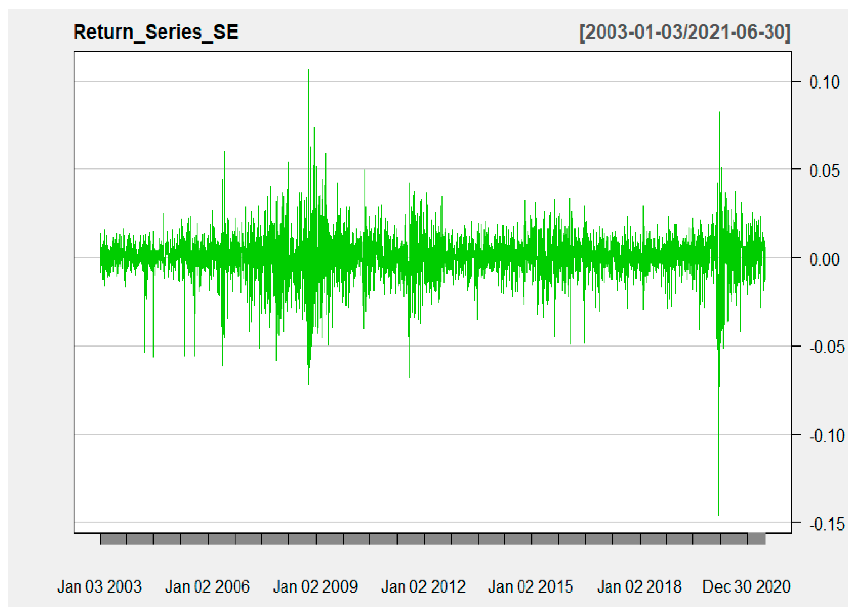Click the -0.10 y-axis tick label
This screenshot has width=856, height=616.
[827, 436]
